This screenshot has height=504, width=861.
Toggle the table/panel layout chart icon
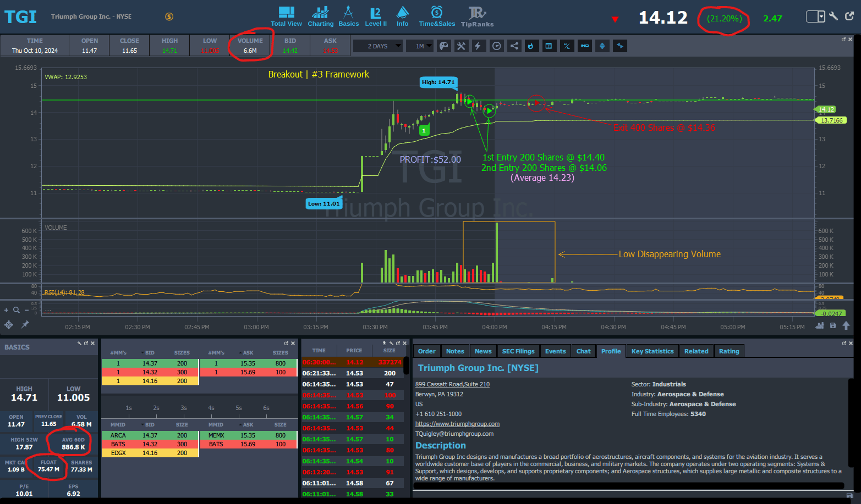pyautogui.click(x=549, y=46)
